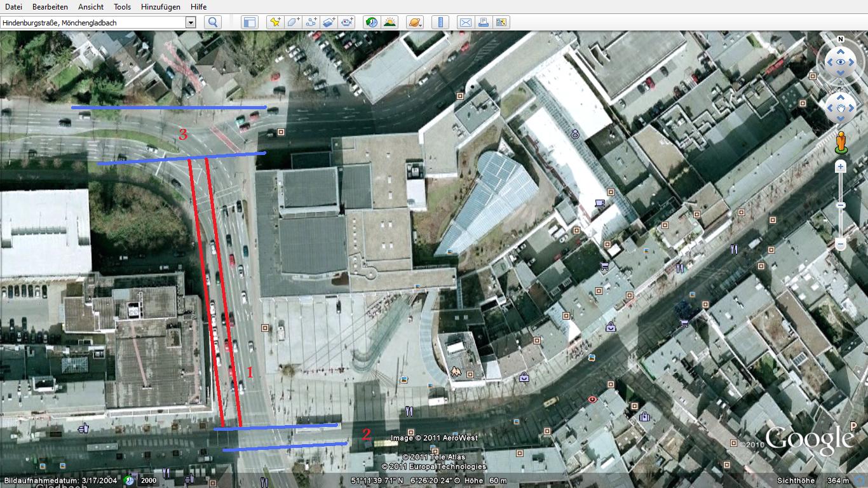
Task: Click the search magnifier button
Action: point(213,22)
